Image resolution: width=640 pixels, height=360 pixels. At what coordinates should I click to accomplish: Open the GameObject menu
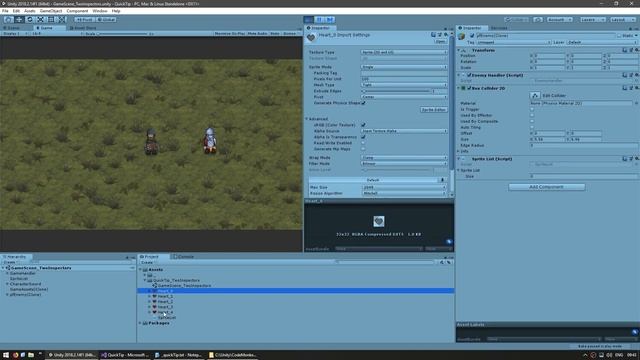tap(51, 11)
